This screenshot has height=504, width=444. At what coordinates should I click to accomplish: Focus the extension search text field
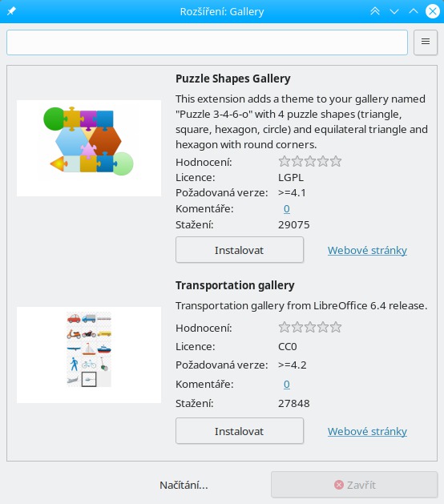pyautogui.click(x=207, y=42)
